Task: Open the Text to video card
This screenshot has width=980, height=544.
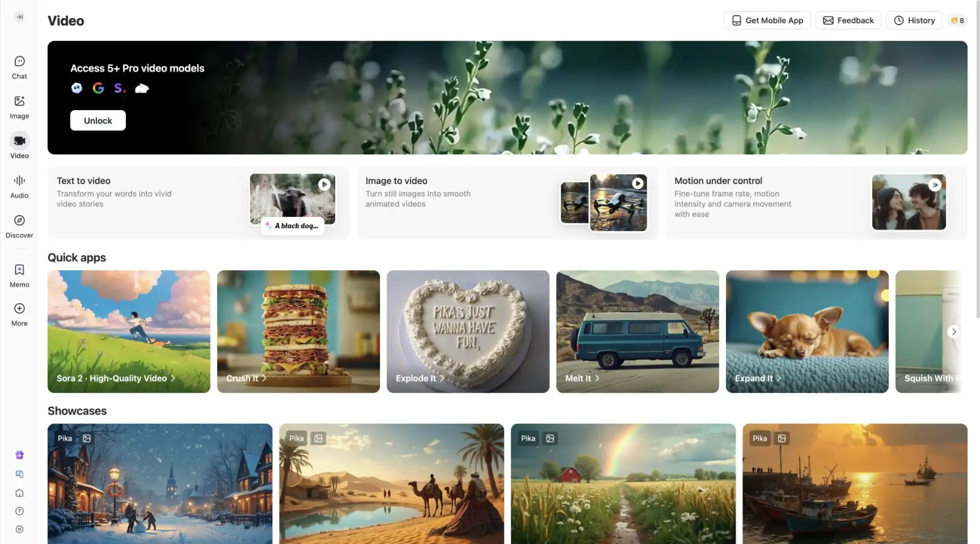Action: 198,203
